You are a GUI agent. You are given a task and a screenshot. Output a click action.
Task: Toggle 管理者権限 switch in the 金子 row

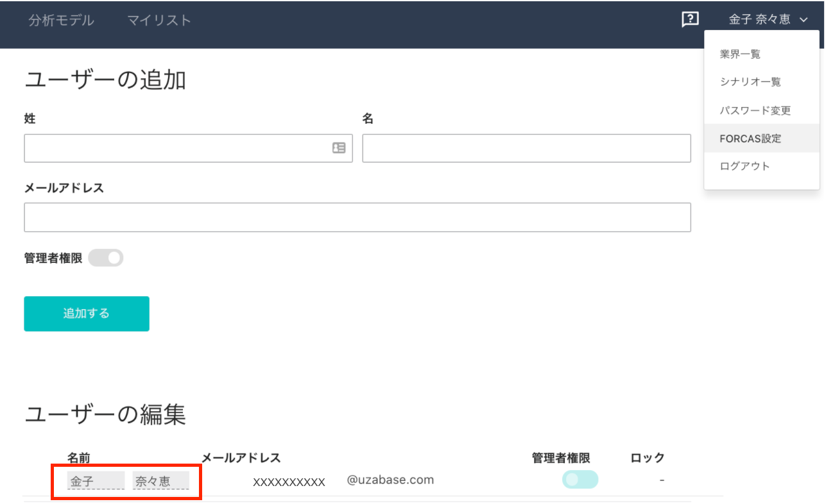click(580, 480)
